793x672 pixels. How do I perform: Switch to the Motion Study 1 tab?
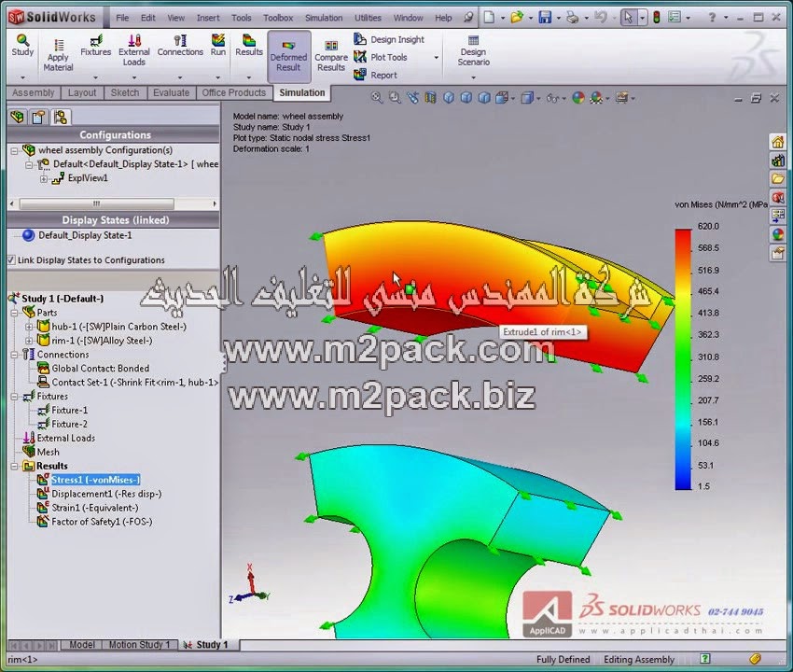click(x=140, y=645)
